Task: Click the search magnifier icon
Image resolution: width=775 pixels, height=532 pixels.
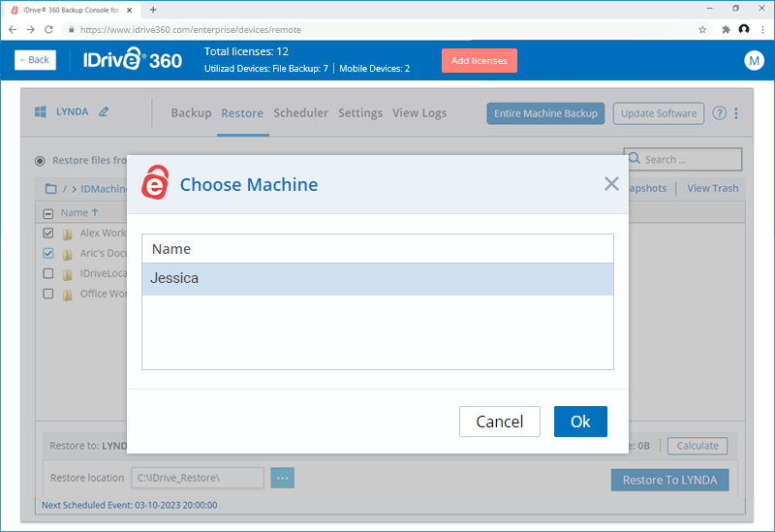Action: [x=635, y=159]
